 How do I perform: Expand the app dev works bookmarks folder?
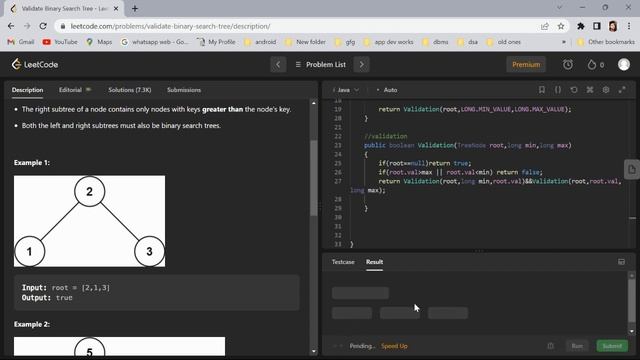(x=389, y=42)
